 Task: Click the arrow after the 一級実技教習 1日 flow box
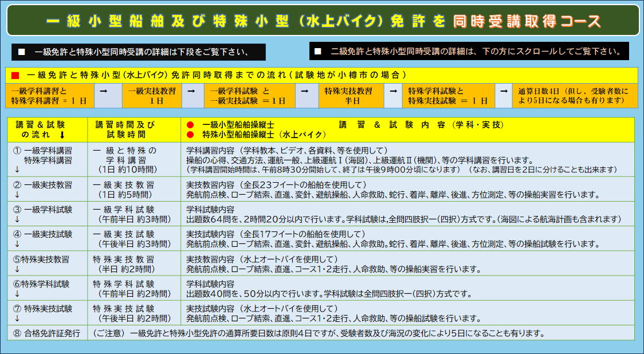tap(191, 91)
